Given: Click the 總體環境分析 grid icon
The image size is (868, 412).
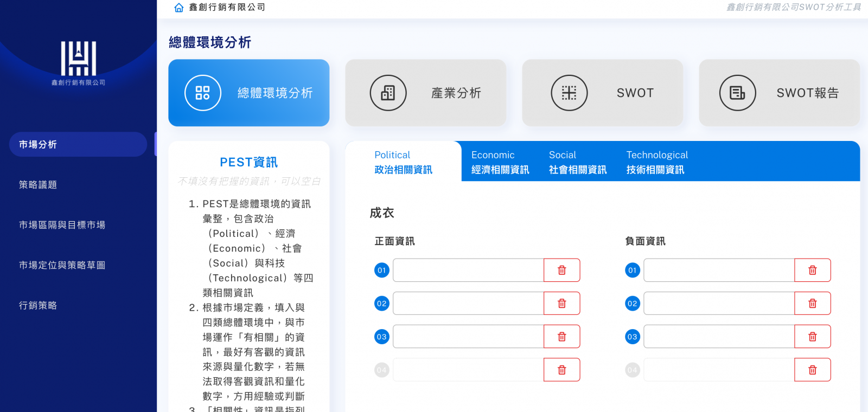Looking at the screenshot, I should coord(202,93).
